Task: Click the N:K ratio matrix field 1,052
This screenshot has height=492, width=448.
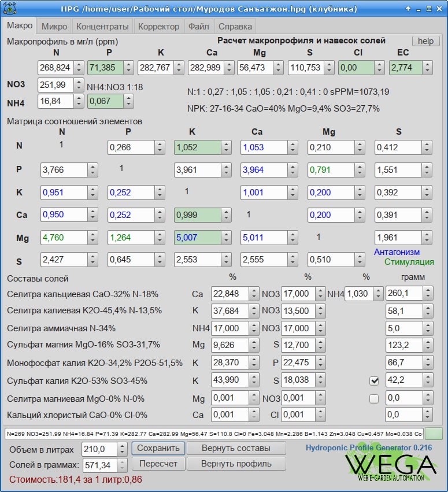Action: click(x=198, y=147)
